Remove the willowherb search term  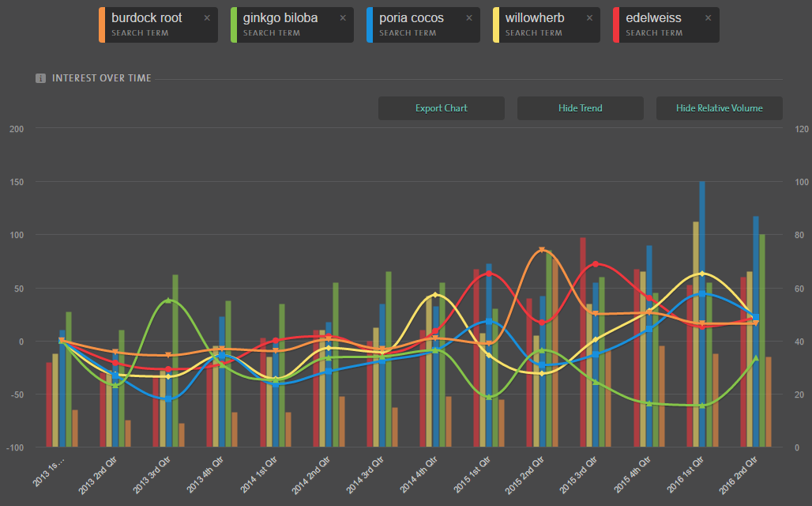point(589,18)
